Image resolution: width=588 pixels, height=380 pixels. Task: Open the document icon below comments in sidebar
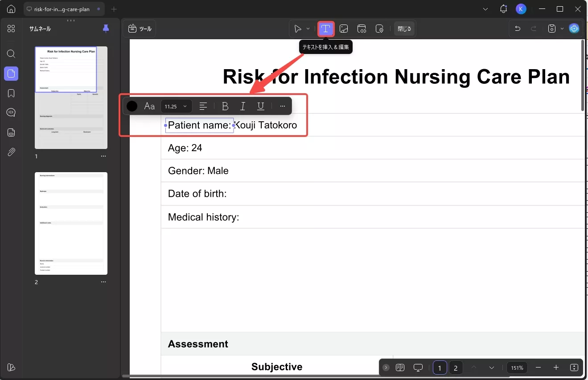pyautogui.click(x=11, y=132)
